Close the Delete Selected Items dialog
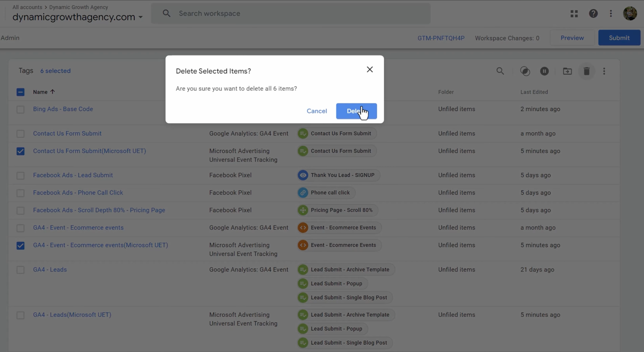This screenshot has width=644, height=352. [x=370, y=70]
